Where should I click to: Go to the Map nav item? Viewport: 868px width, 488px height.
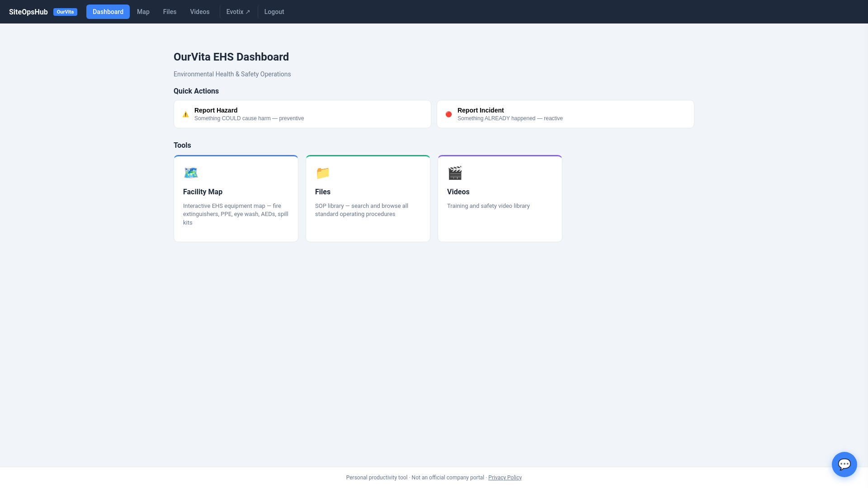[143, 12]
